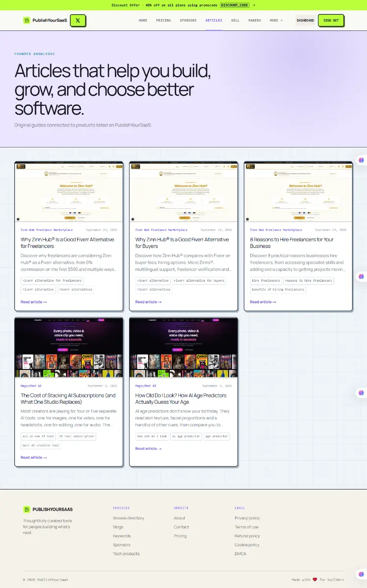The width and height of the screenshot is (367, 588).
Task: Open title 'Why Zinn Hub Is a Good Fiverr Alternative for Buyers'
Action: pos(182,243)
